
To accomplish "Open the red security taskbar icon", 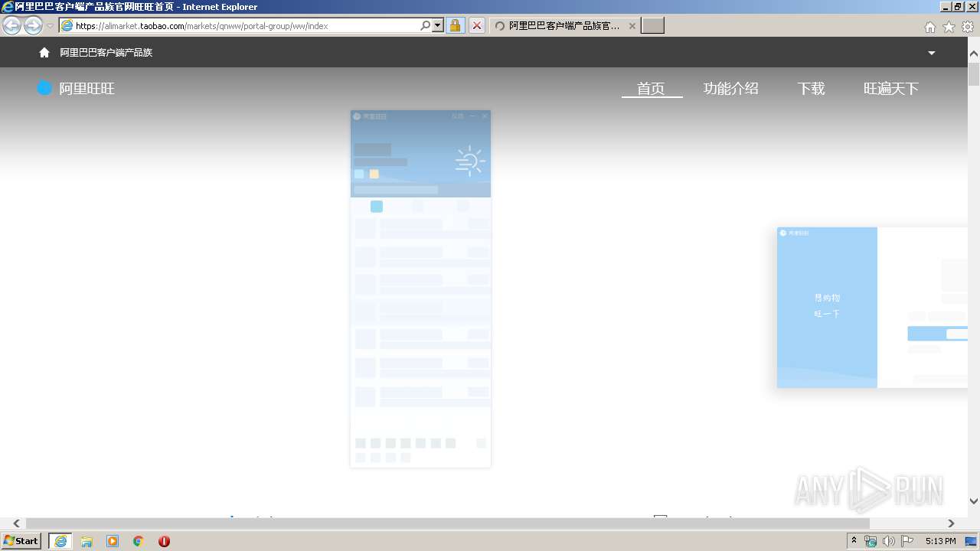I will (164, 541).
